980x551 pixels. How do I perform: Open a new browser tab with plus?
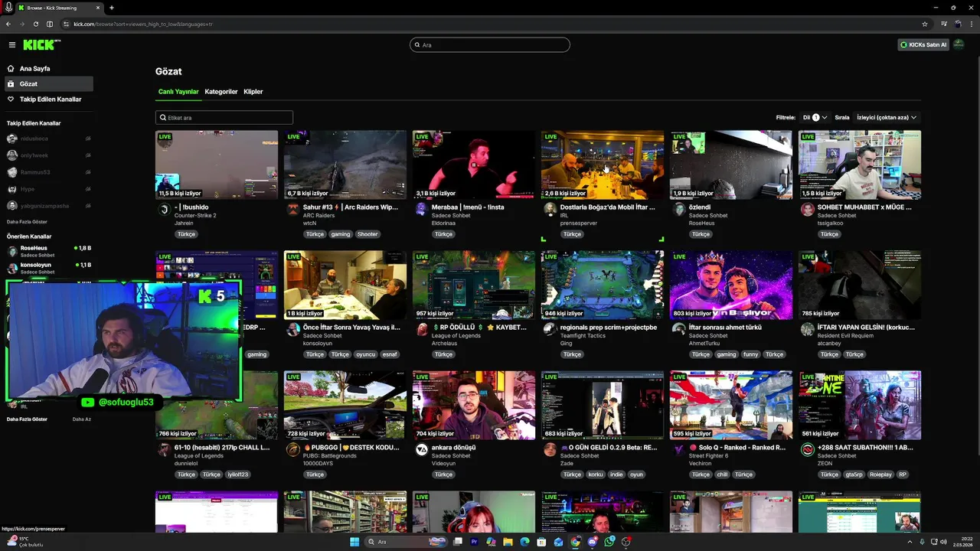click(x=112, y=8)
